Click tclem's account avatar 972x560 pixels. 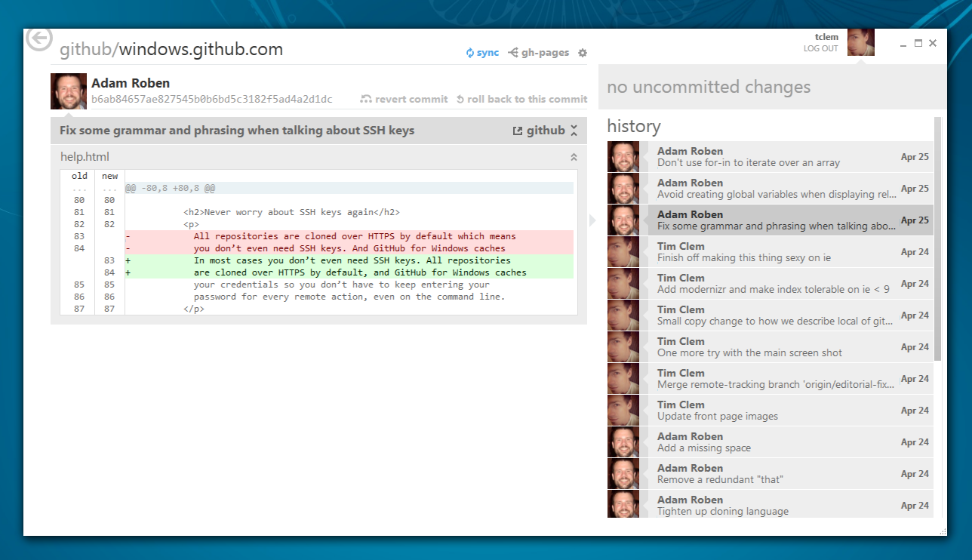[860, 42]
